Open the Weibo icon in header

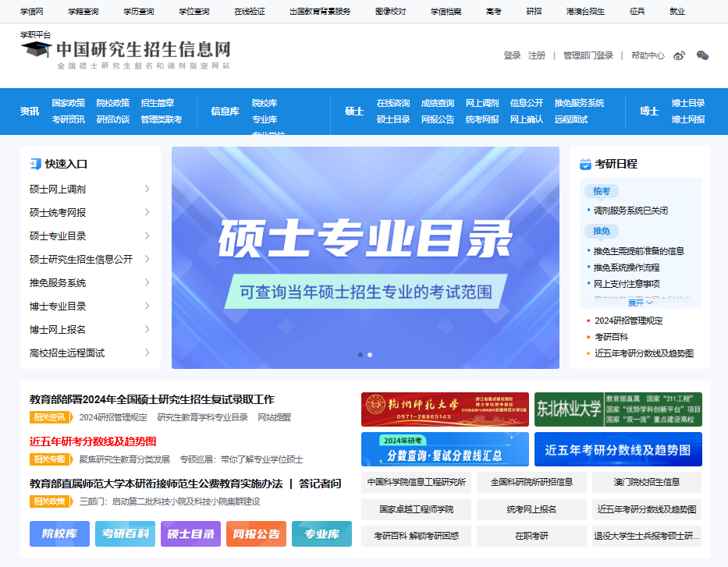[x=680, y=55]
